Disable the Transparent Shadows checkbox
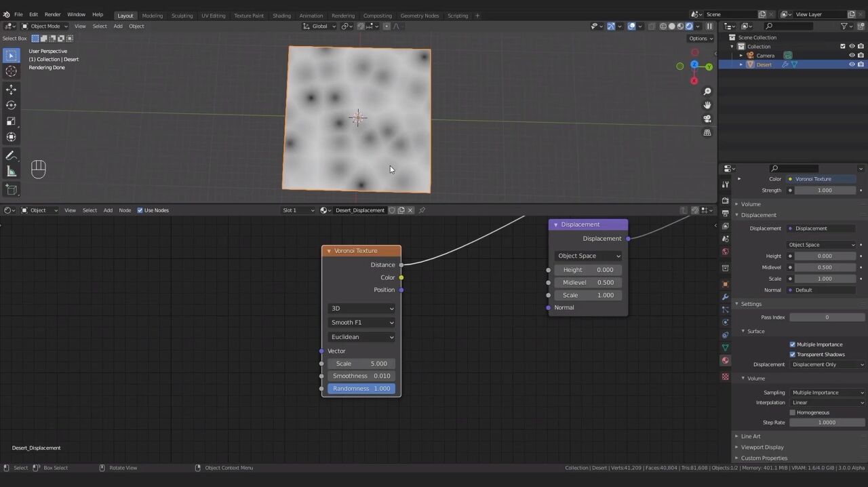The image size is (868, 487). tap(792, 354)
